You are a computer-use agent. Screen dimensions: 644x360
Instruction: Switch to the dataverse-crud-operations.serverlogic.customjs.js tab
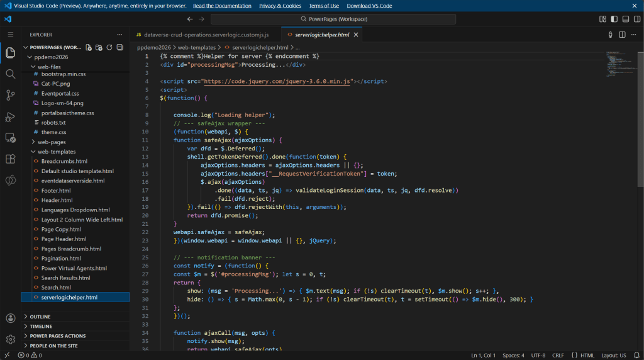click(206, 35)
